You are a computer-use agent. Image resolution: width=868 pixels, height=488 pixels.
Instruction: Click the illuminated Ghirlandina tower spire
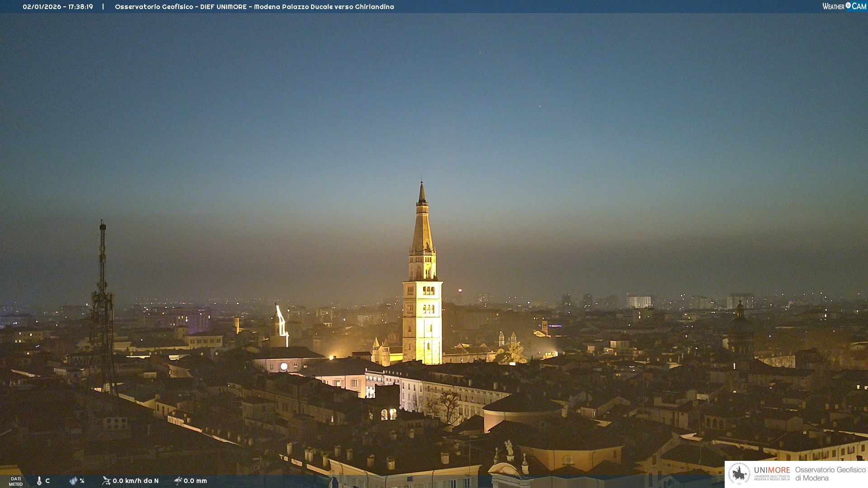click(x=422, y=226)
